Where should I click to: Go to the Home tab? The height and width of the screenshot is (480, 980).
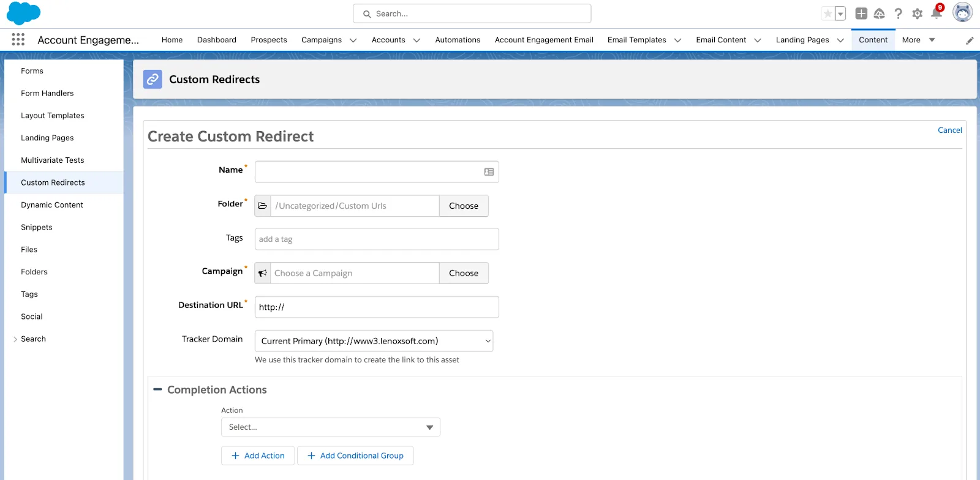(172, 40)
